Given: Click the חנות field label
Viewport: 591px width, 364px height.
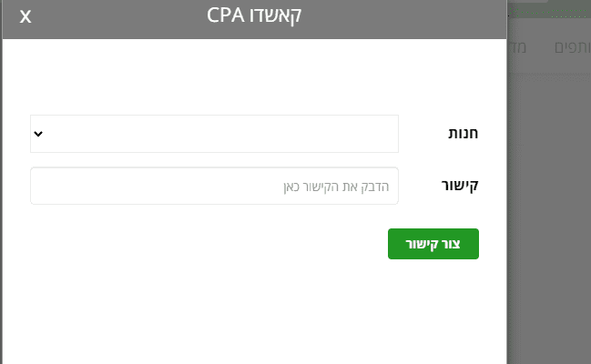Looking at the screenshot, I should tap(463, 134).
